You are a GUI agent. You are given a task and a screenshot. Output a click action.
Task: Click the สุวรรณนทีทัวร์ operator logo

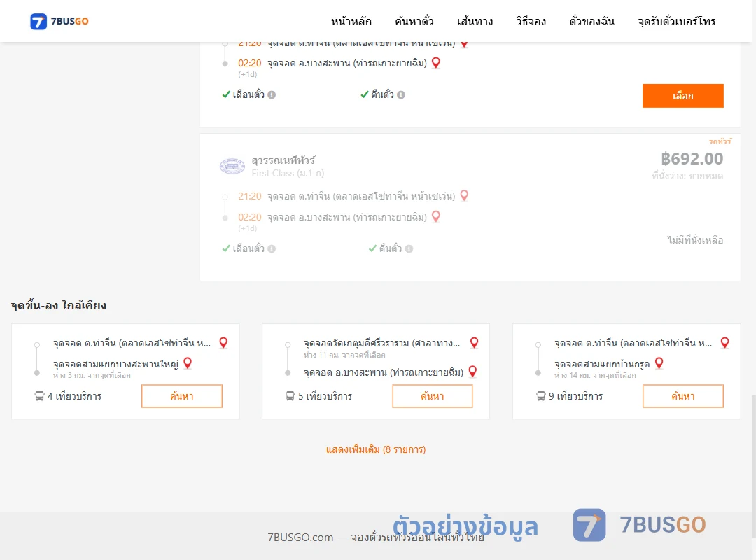coord(232,166)
